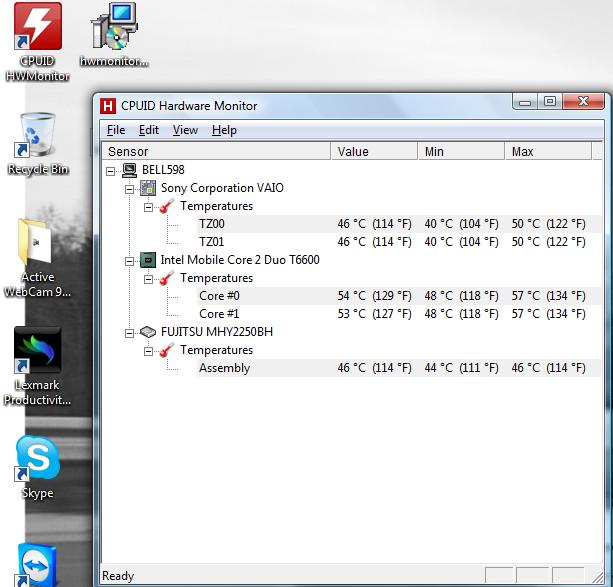Click the thermometer icon under Intel T6600
The height and width of the screenshot is (587, 613).
[x=167, y=278]
